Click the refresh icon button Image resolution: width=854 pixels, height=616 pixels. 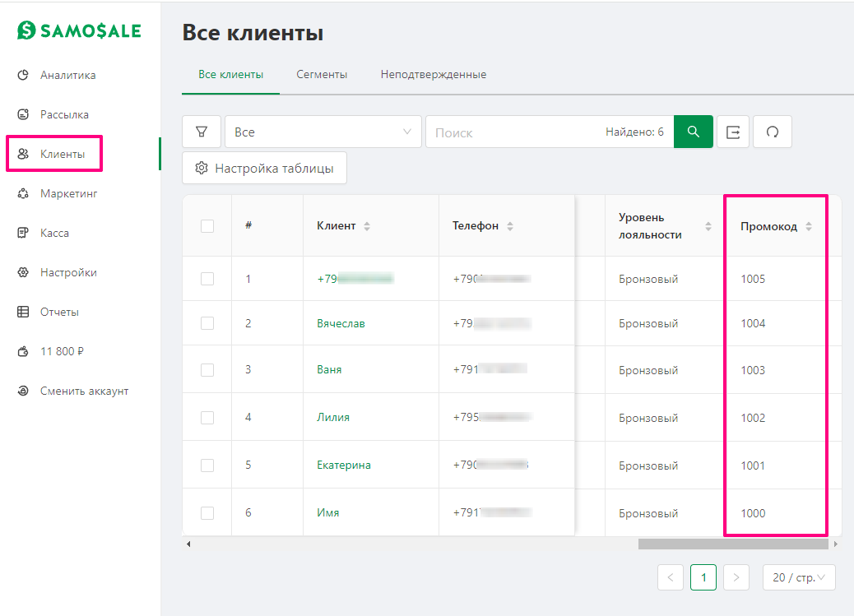coord(773,132)
